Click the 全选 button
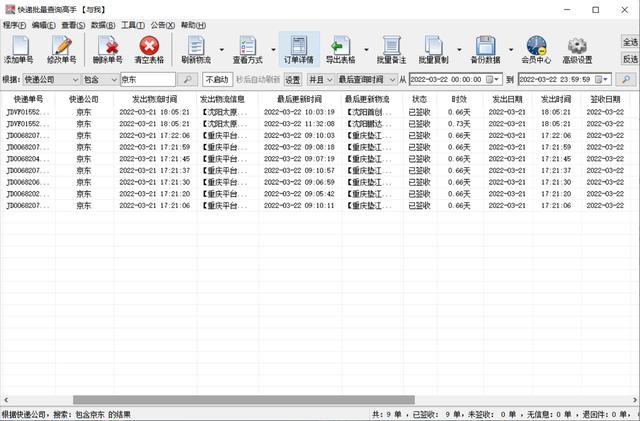Viewport: 640px width, 421px height. tap(630, 43)
